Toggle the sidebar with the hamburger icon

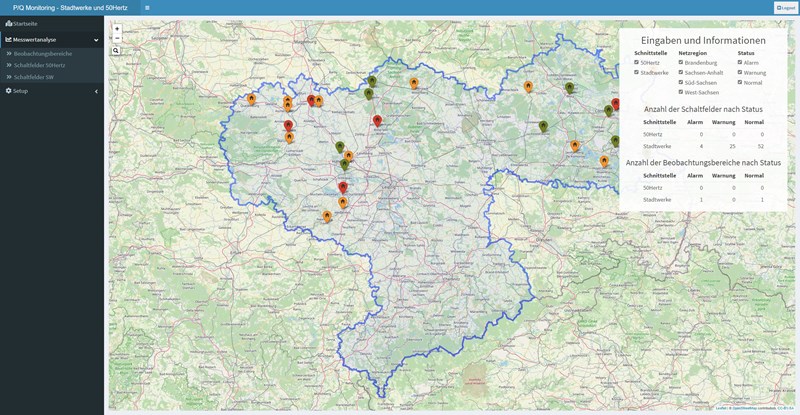(x=147, y=7)
